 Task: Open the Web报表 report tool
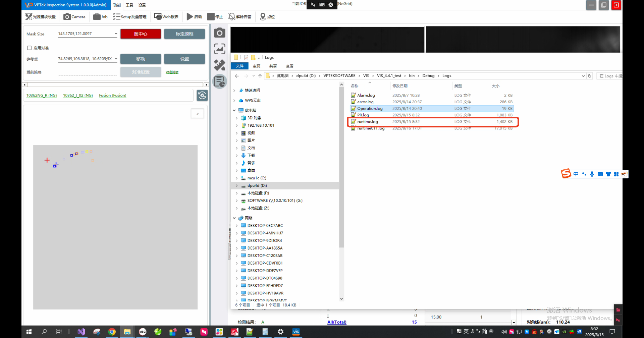click(166, 17)
